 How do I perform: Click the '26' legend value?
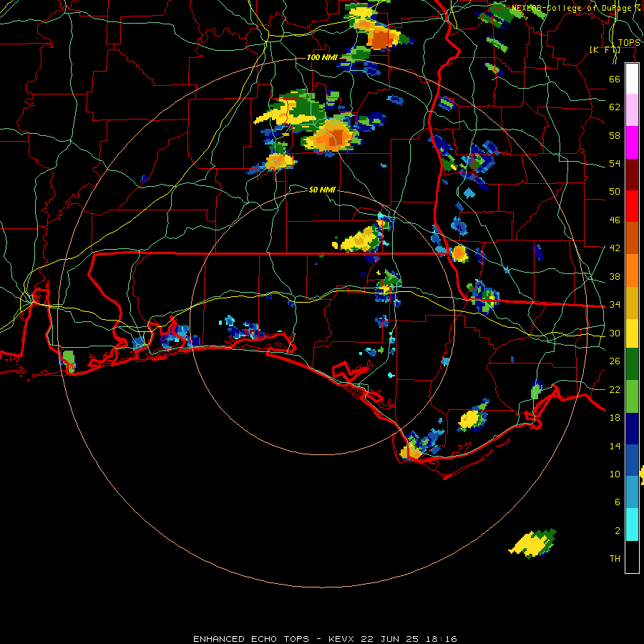tap(615, 361)
